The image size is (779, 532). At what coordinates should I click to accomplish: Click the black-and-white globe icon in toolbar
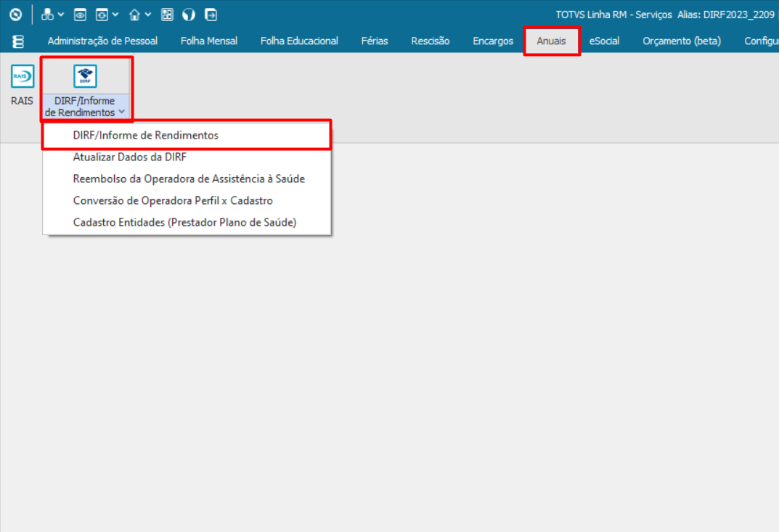189,15
